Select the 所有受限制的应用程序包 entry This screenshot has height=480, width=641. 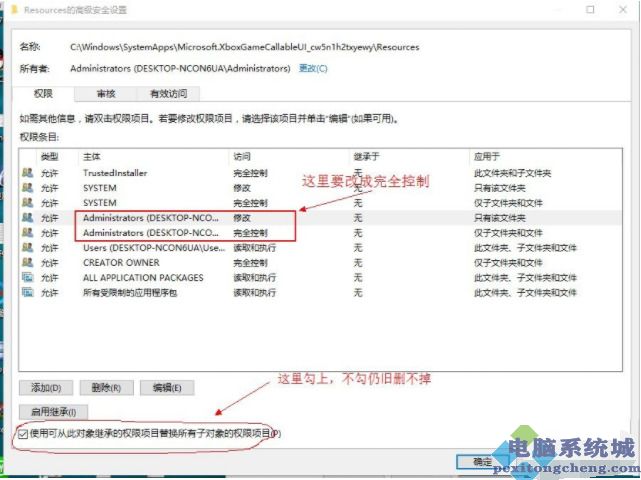[320, 292]
